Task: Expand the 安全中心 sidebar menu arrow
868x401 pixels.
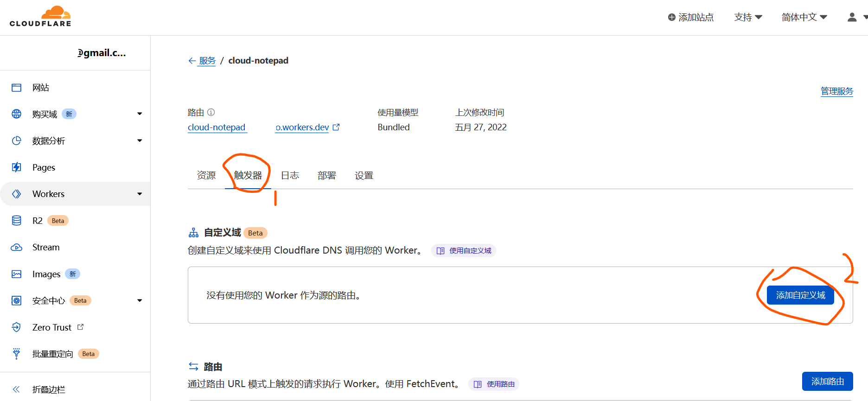Action: (x=140, y=300)
